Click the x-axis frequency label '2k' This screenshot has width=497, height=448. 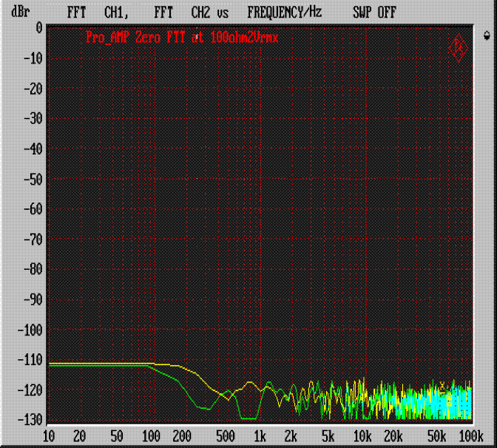click(291, 436)
